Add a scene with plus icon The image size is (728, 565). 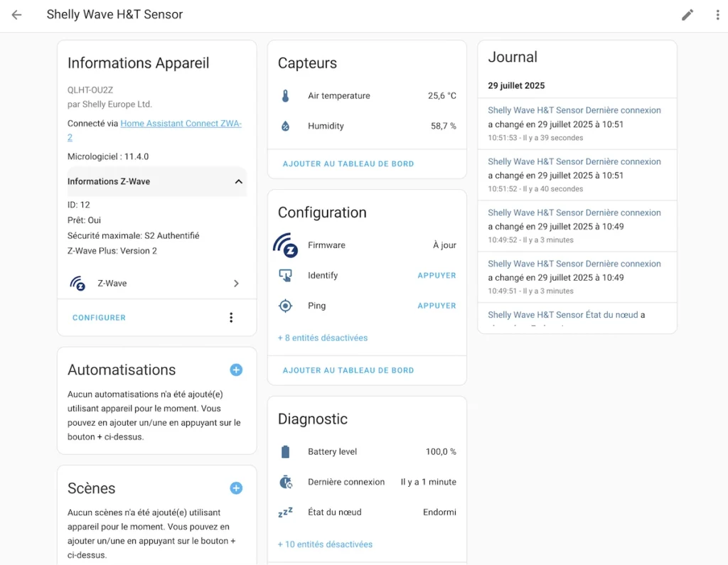click(x=236, y=488)
